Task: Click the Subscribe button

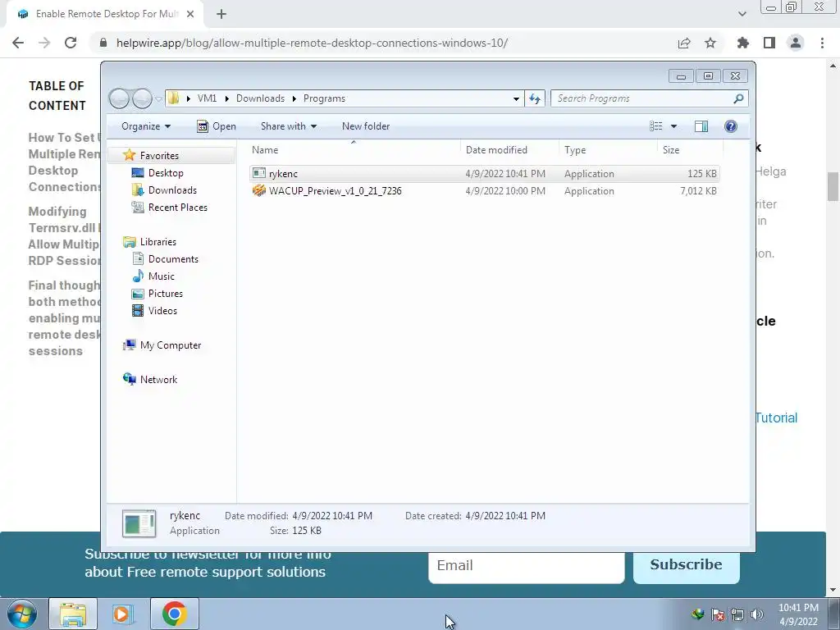Action: 687,566
